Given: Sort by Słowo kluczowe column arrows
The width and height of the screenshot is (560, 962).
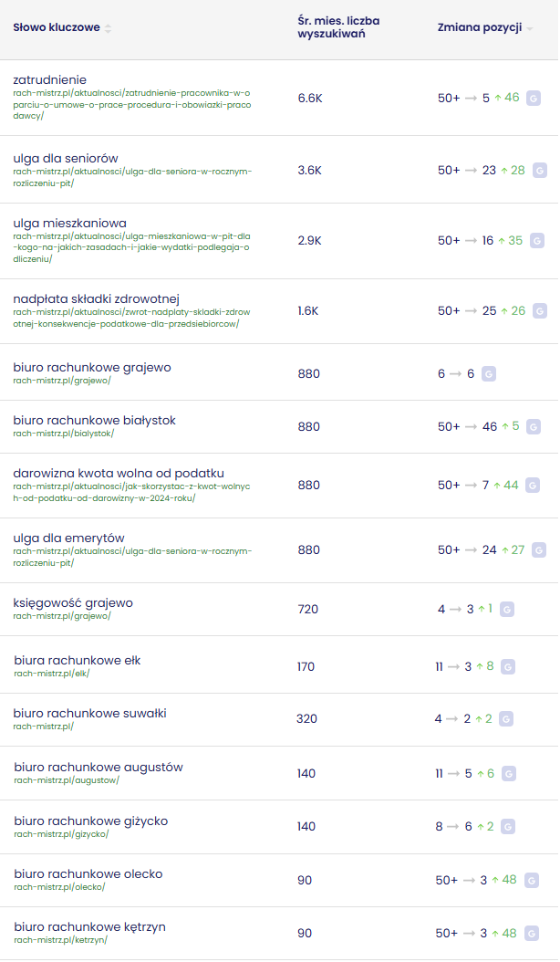Looking at the screenshot, I should [108, 28].
